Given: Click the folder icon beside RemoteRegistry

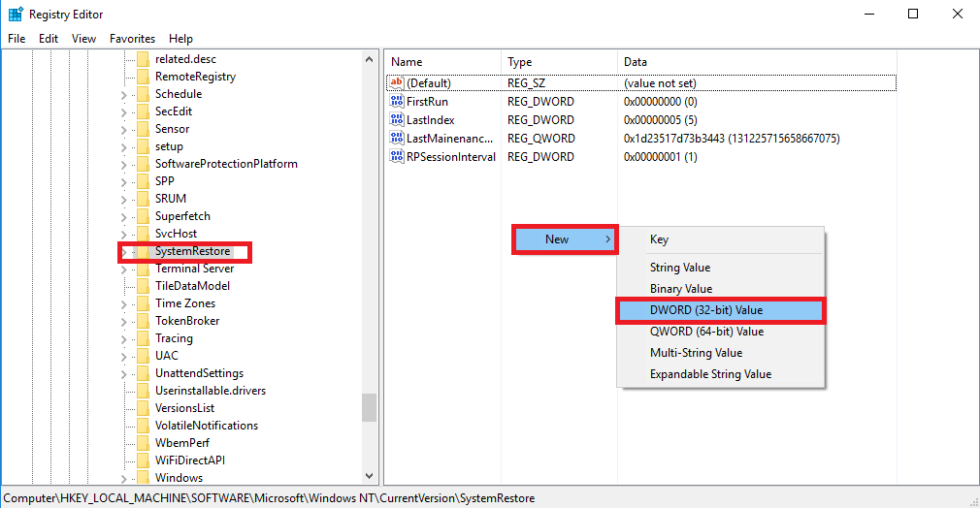Looking at the screenshot, I should tap(144, 77).
